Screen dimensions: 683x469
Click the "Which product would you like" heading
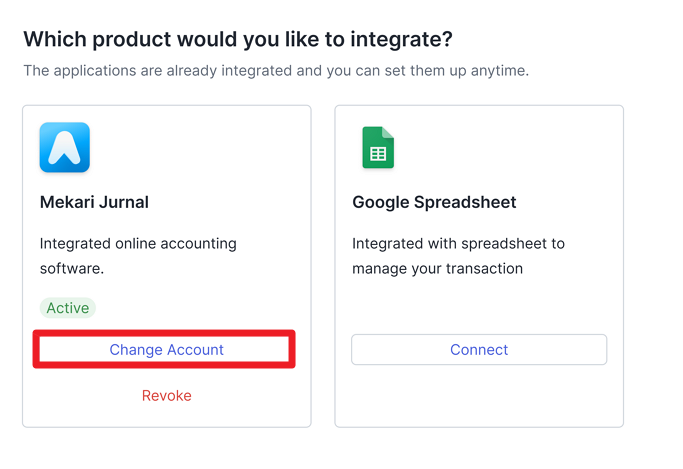click(x=238, y=39)
